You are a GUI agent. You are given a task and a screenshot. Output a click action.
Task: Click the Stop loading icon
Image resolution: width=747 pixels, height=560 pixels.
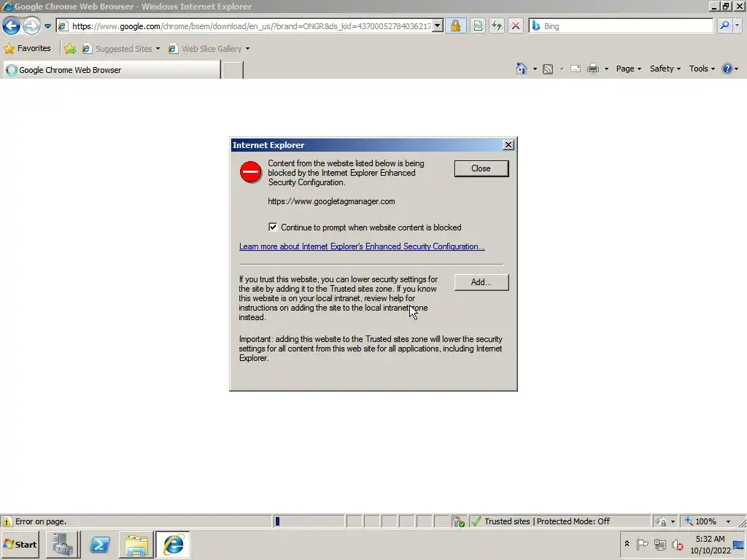(x=516, y=26)
